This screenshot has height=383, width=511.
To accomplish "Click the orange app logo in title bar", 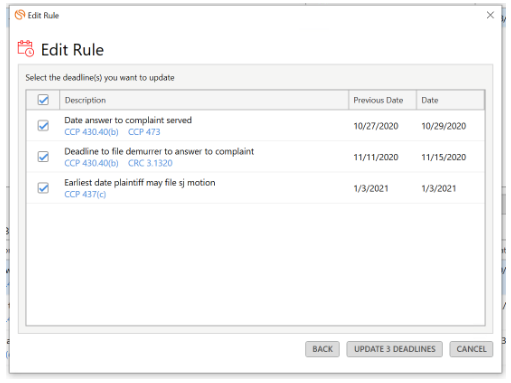I will point(20,15).
